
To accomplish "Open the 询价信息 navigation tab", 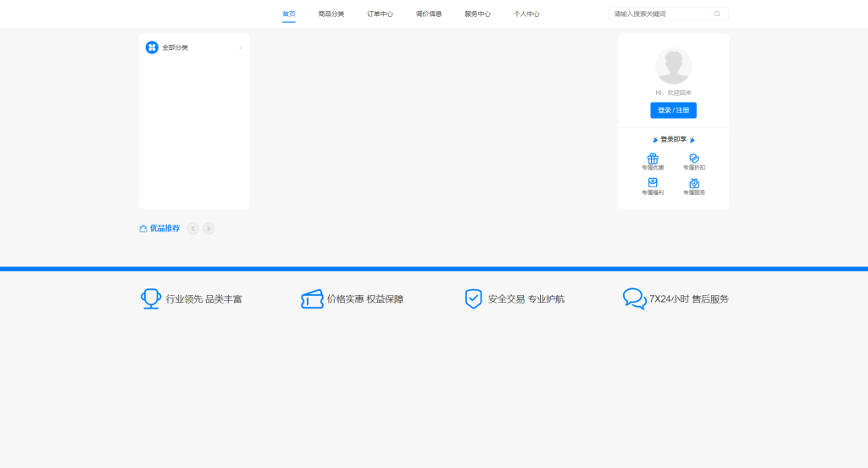I will pyautogui.click(x=429, y=14).
